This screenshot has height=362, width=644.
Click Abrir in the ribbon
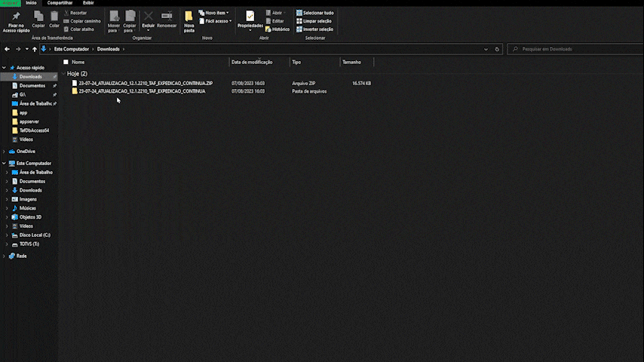[275, 13]
